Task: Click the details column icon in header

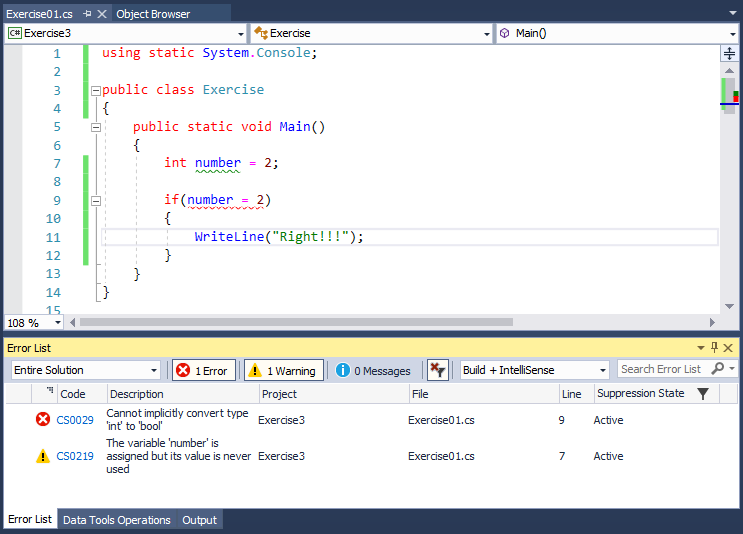Action: coord(50,390)
